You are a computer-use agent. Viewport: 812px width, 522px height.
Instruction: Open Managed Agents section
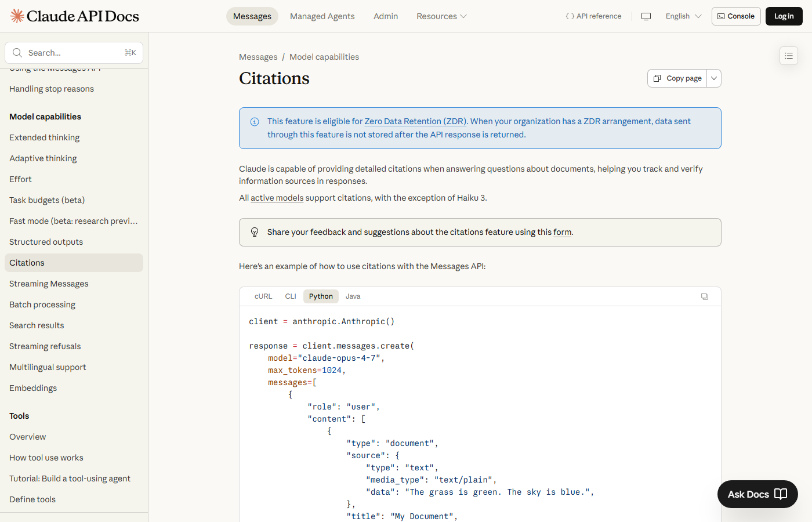322,16
